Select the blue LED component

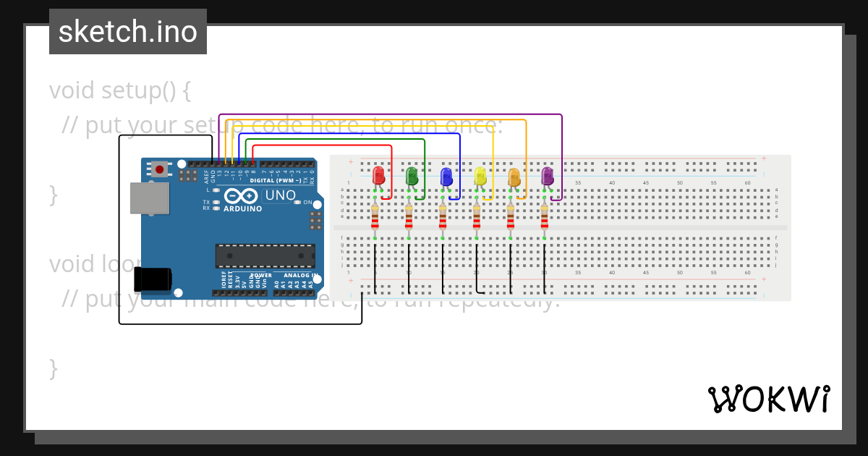(446, 176)
